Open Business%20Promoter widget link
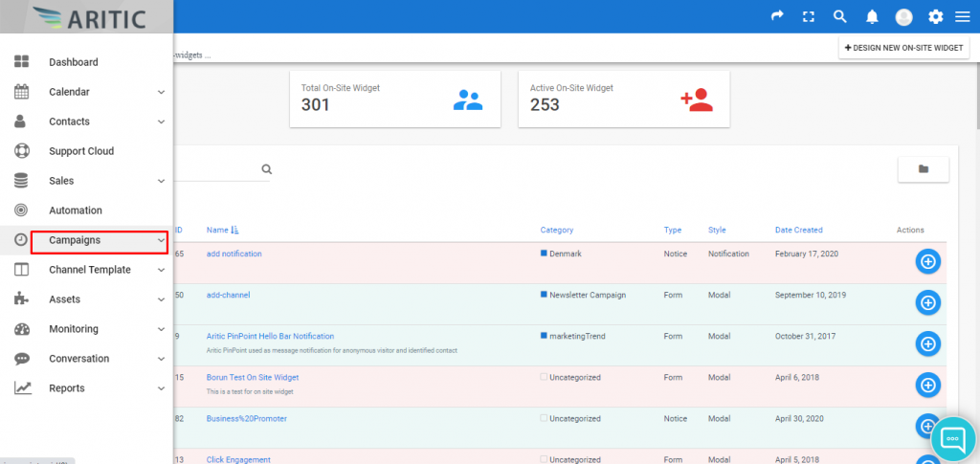Image resolution: width=980 pixels, height=464 pixels. (246, 418)
